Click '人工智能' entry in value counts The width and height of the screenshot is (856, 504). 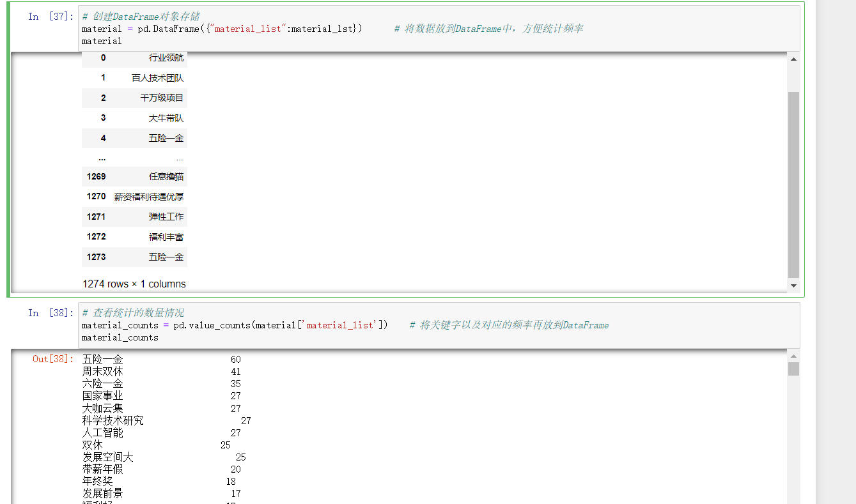click(103, 433)
